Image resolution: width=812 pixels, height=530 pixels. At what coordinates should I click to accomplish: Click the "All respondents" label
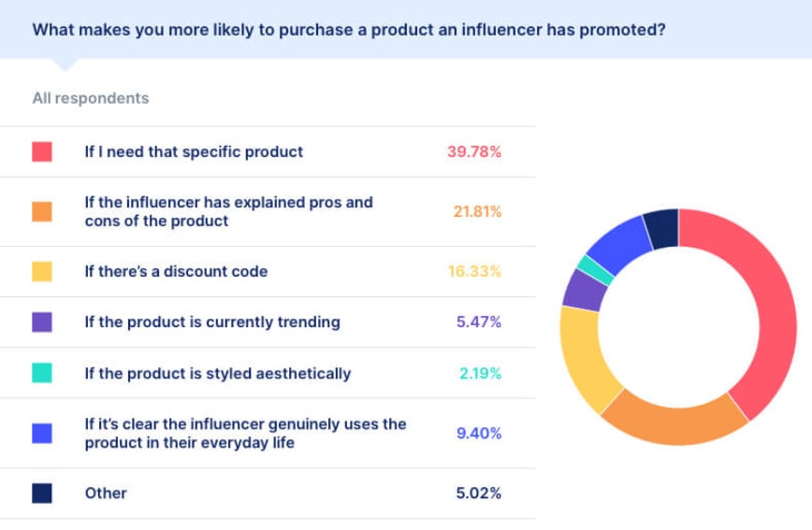[x=91, y=98]
